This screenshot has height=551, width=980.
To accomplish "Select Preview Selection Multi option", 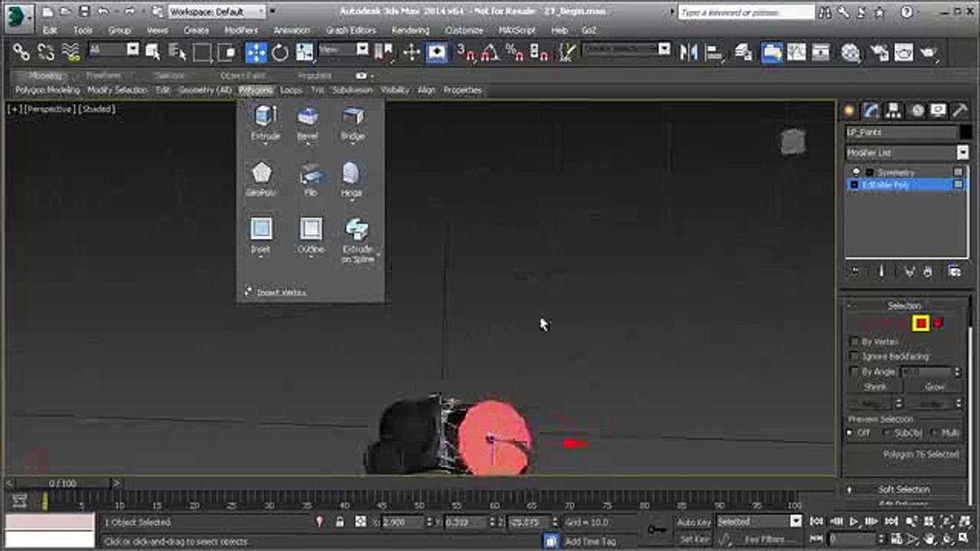I will click(x=934, y=433).
